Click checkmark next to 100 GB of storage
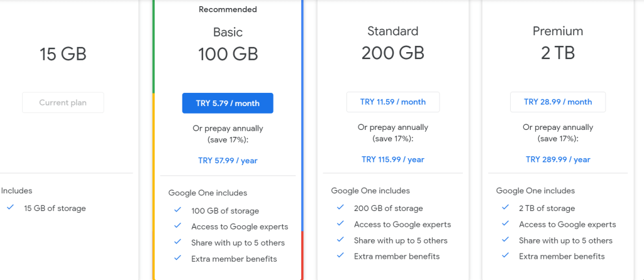Screen dimensions: 644x280 pyautogui.click(x=177, y=210)
